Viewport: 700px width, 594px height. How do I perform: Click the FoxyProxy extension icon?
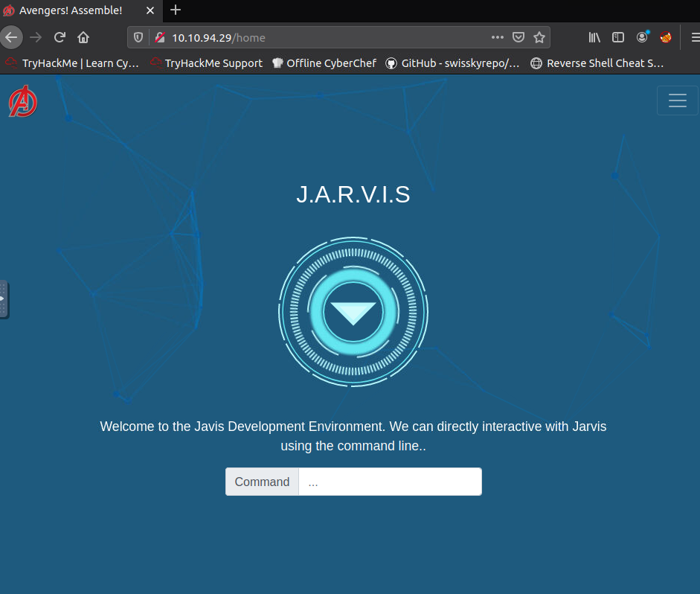(666, 37)
